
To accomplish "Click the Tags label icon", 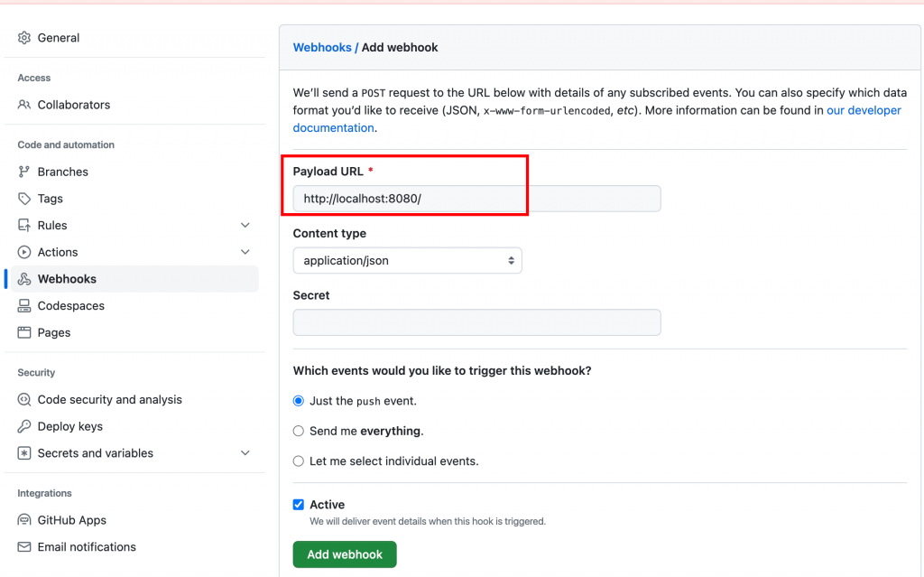I will pyautogui.click(x=24, y=199).
